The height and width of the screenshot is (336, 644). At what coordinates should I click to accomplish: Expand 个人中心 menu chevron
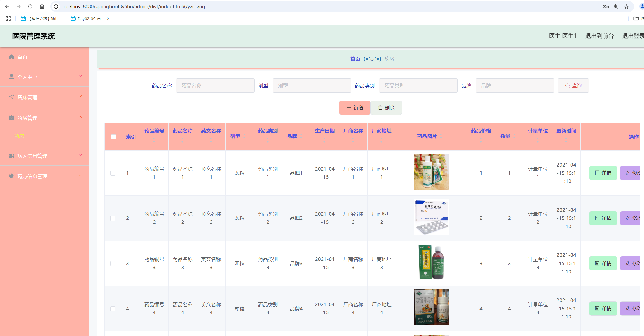click(x=80, y=76)
